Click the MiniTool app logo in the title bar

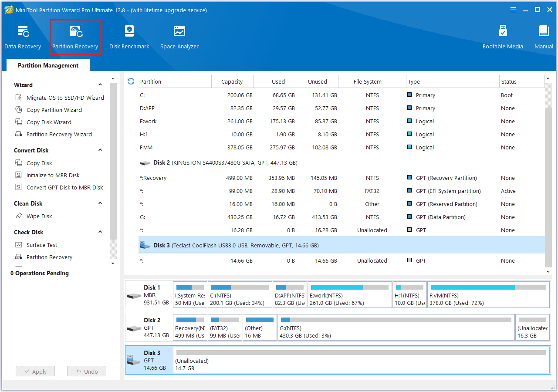[8, 10]
